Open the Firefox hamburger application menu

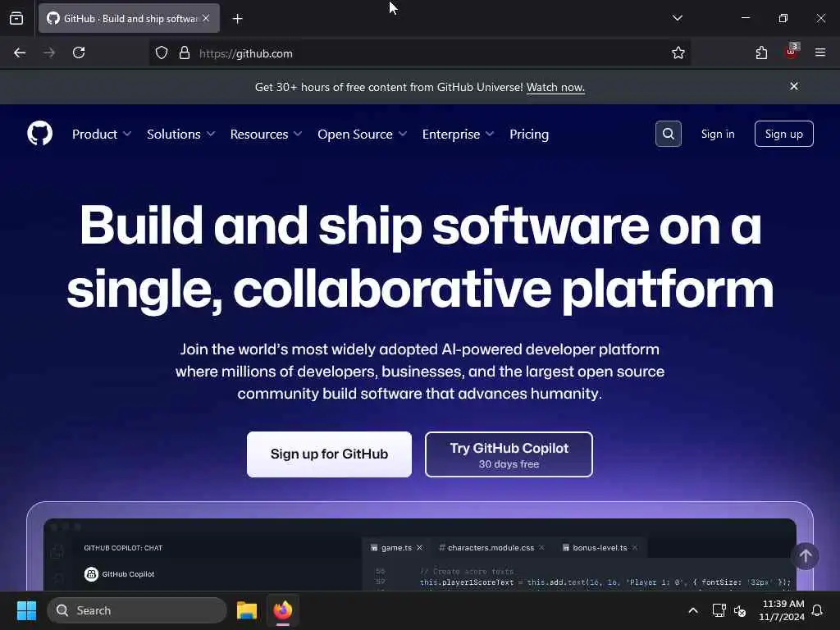[820, 52]
